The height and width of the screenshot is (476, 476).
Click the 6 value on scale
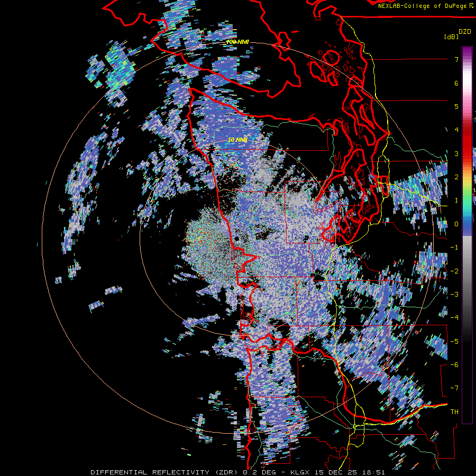(x=456, y=83)
